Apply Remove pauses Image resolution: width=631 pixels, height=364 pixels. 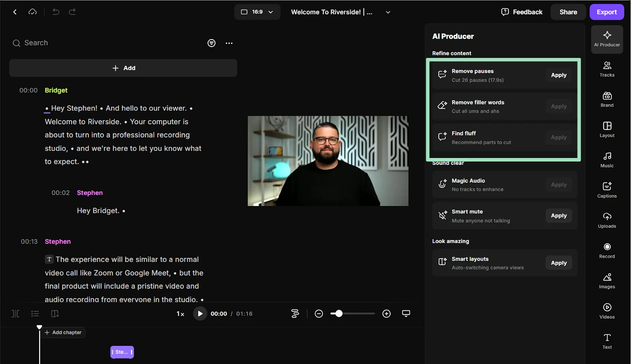558,75
